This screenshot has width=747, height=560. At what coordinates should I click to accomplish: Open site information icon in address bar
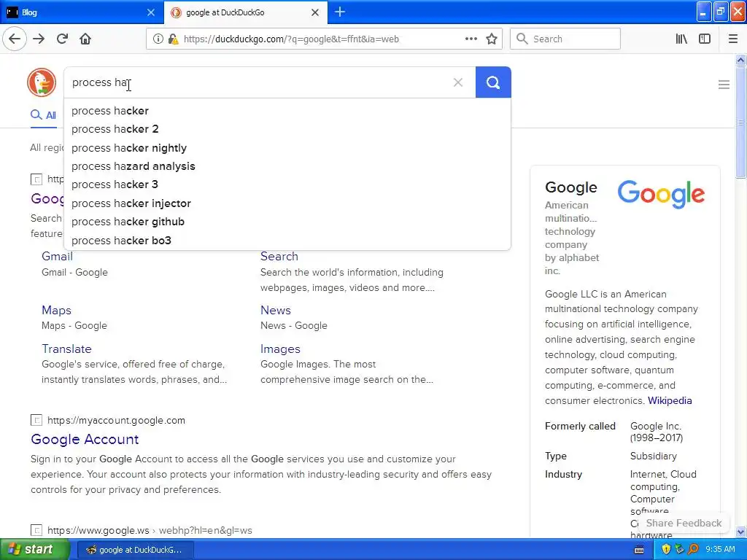tap(158, 39)
